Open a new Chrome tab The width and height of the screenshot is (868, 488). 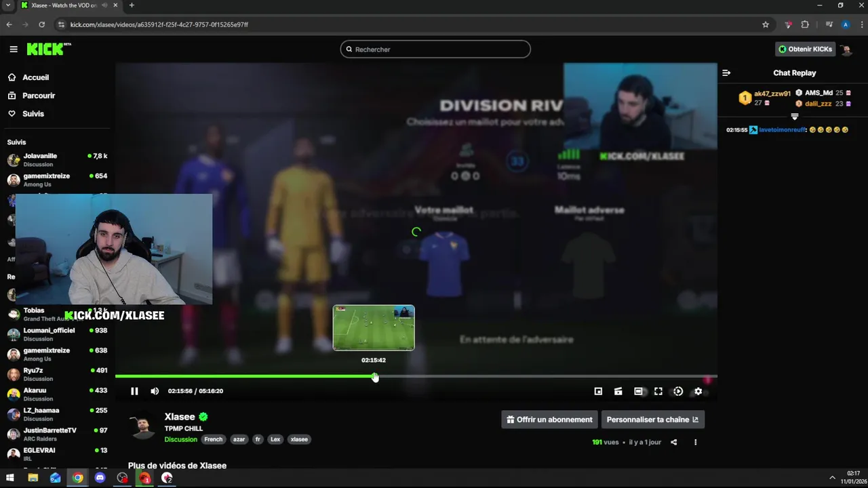pyautogui.click(x=132, y=5)
